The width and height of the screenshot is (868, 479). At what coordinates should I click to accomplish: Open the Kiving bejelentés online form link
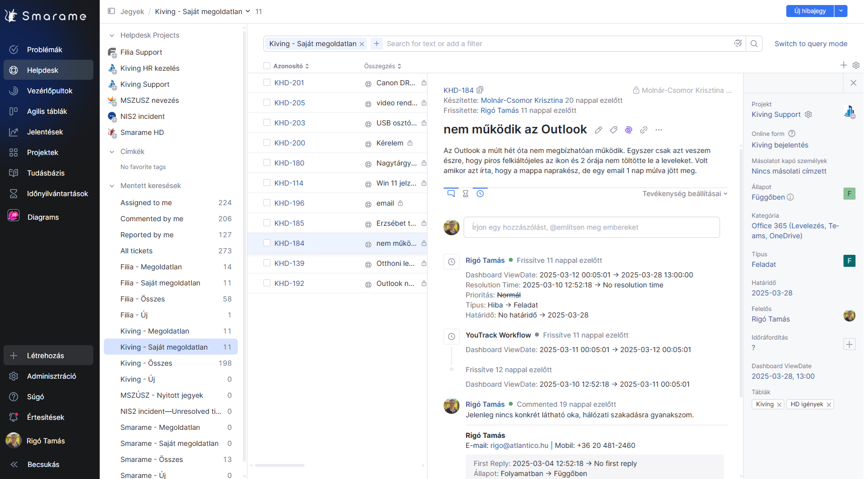(x=780, y=145)
